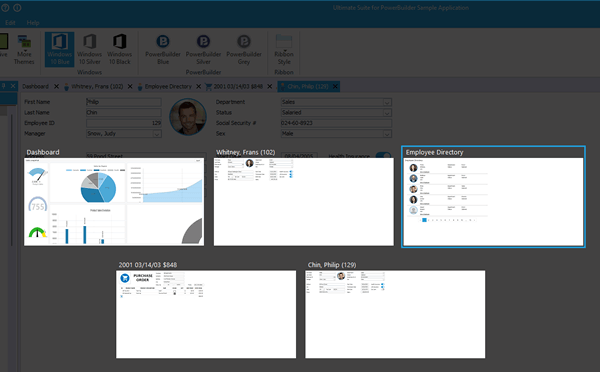This screenshot has height=372, width=600.
Task: Click the Chin, Philip (129) active tab
Action: coord(308,86)
